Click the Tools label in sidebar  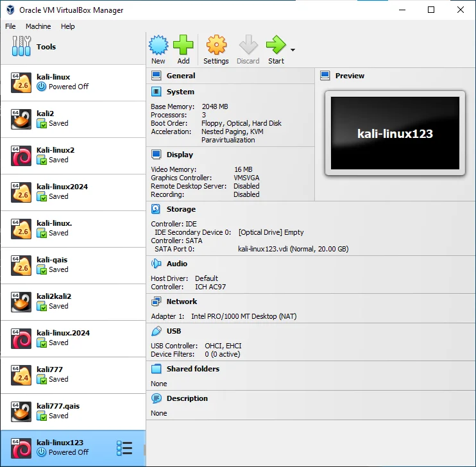coord(46,47)
